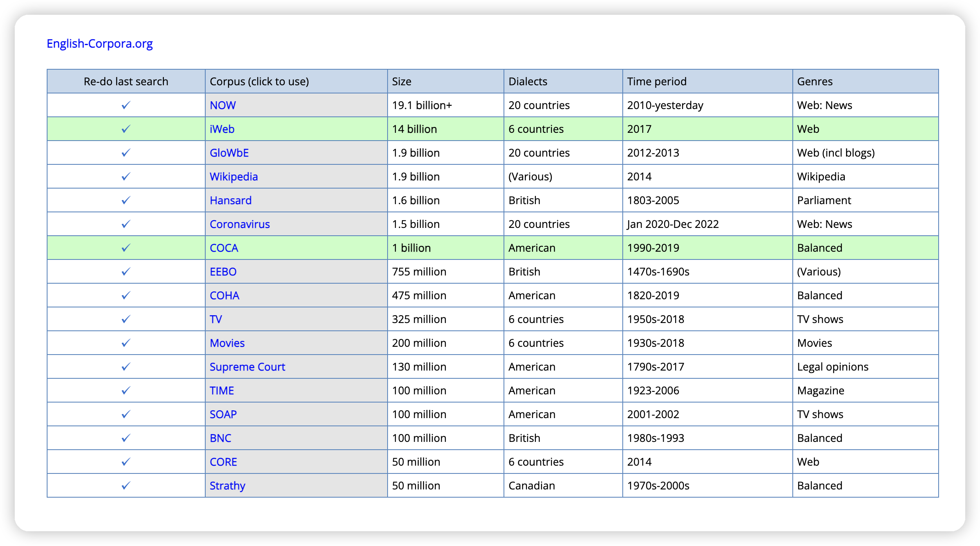This screenshot has height=546, width=980.
Task: Click the checkmark in the Hansard row
Action: point(126,200)
